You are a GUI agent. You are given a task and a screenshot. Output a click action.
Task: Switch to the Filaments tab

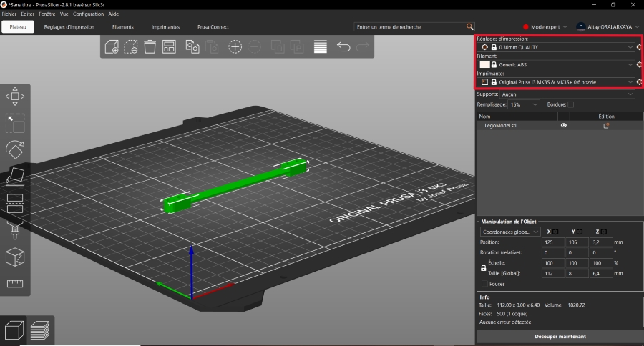click(123, 26)
